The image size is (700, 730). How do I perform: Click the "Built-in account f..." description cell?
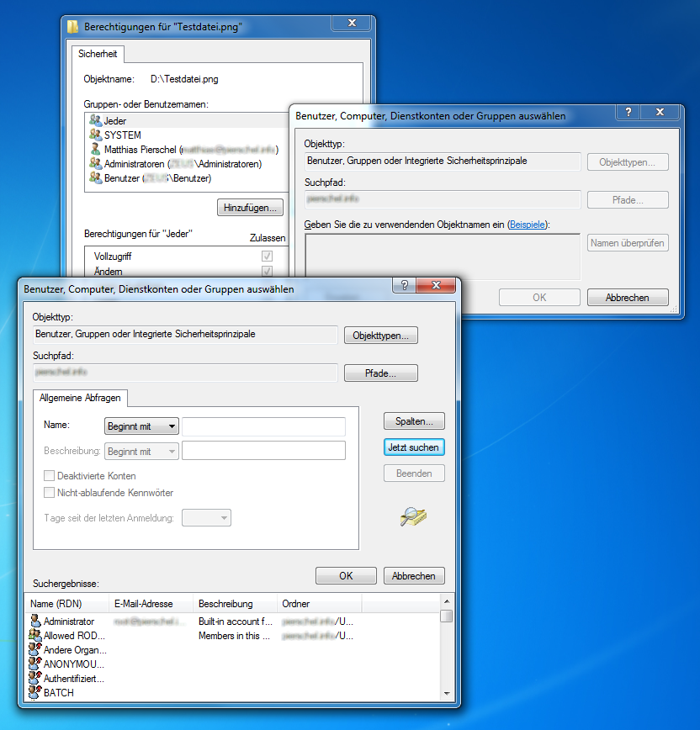click(x=236, y=621)
